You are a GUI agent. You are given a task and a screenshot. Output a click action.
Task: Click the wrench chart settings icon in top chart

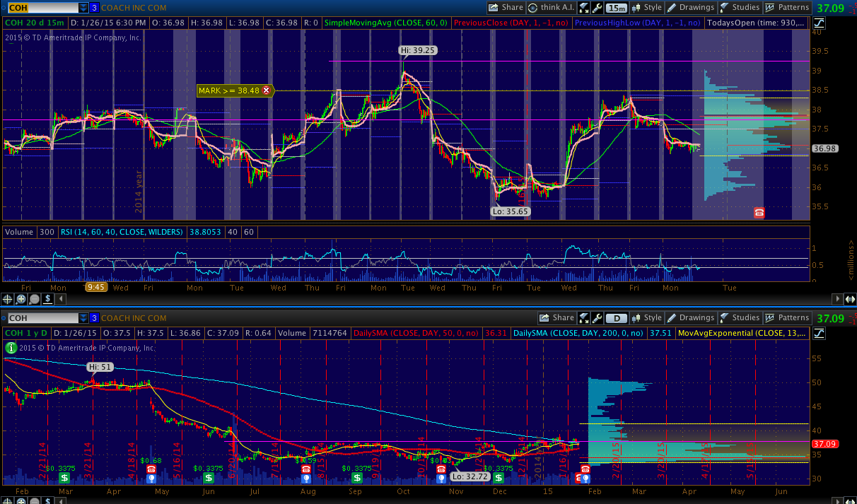point(597,8)
